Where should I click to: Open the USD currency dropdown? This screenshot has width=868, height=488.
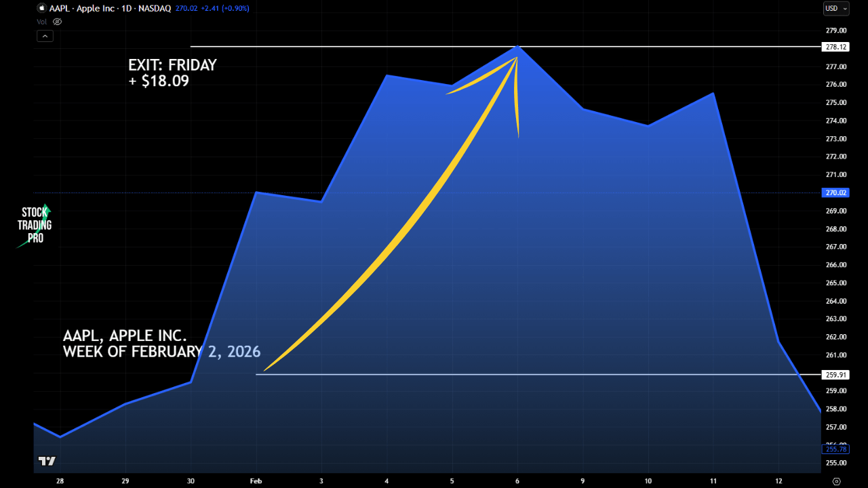(x=835, y=8)
